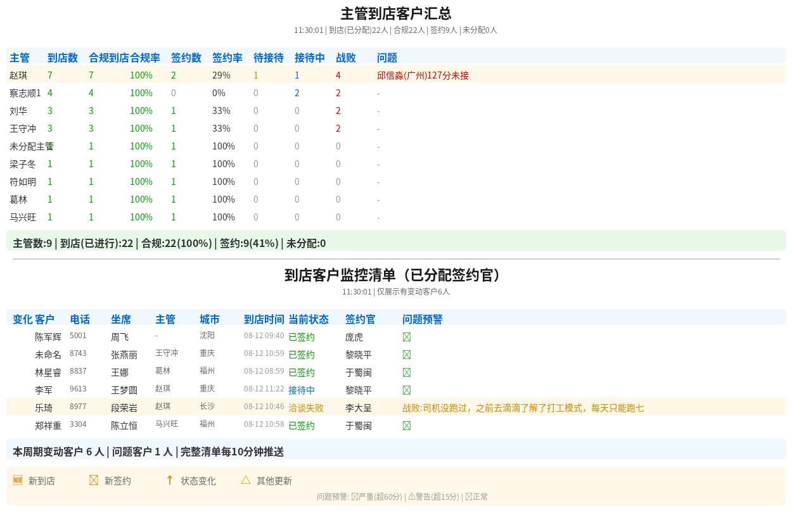Image resolution: width=792 pixels, height=532 pixels.
Task: Select manager name 葛林 in the summary table
Action: click(x=18, y=199)
